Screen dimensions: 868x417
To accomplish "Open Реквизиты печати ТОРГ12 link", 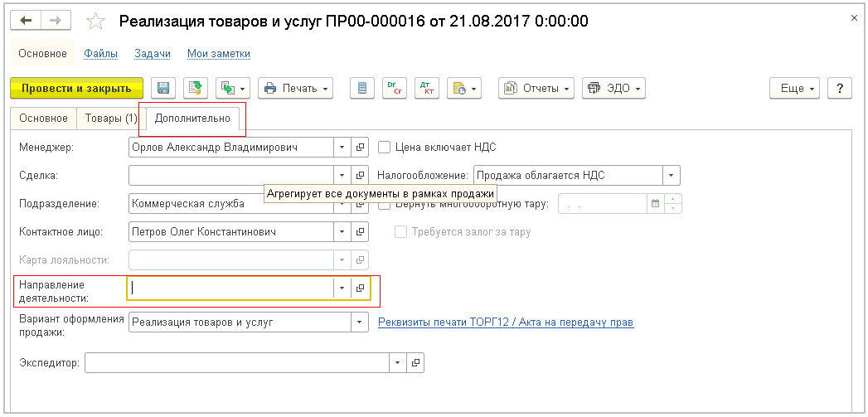I will 506,322.
